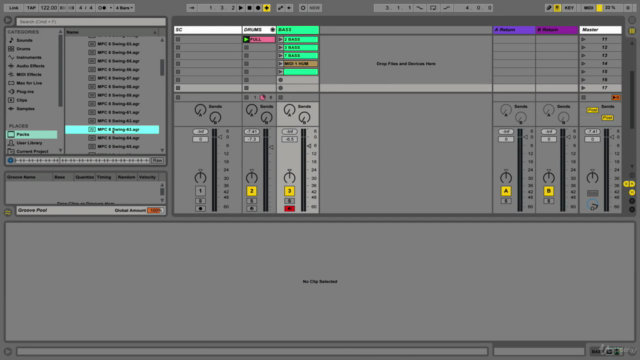The width and height of the screenshot is (640, 360).
Task: Open User Library in Places
Action: [x=29, y=143]
